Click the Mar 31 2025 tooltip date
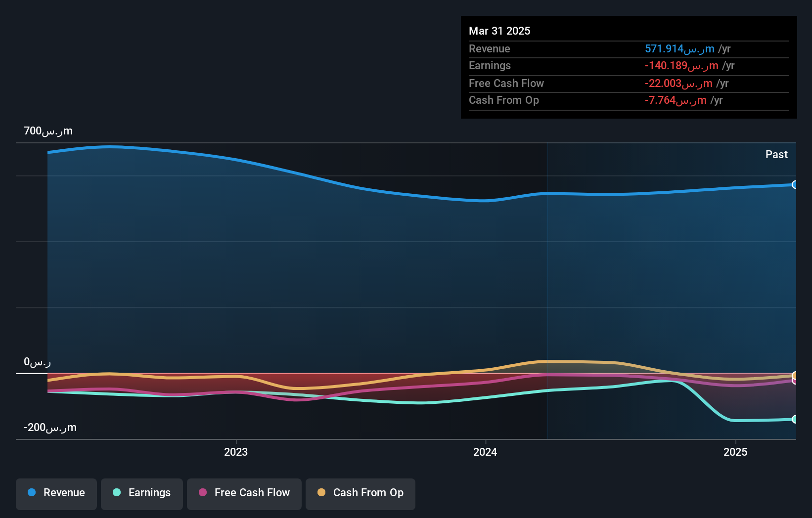The height and width of the screenshot is (518, 812). [x=499, y=31]
